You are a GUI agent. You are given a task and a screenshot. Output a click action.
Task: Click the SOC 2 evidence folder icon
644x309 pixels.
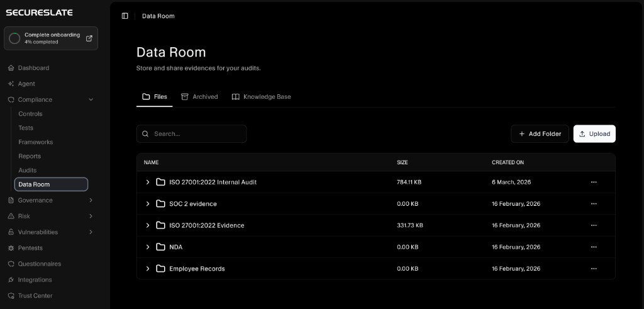[160, 204]
